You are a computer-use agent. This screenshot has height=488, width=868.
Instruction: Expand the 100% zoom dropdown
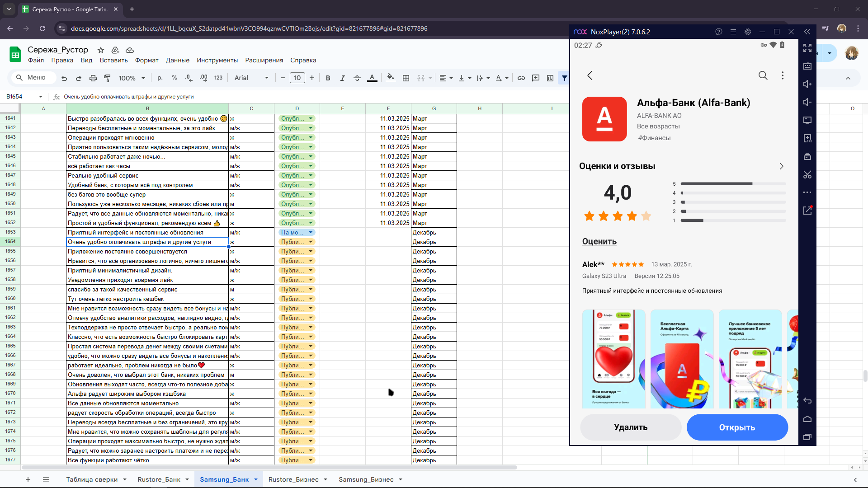tap(132, 78)
